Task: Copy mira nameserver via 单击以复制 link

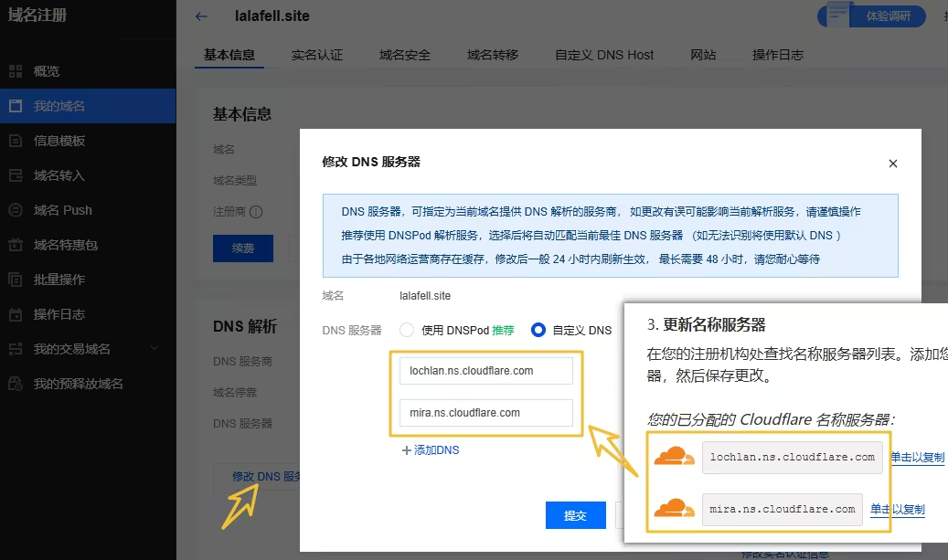Action: tap(897, 509)
